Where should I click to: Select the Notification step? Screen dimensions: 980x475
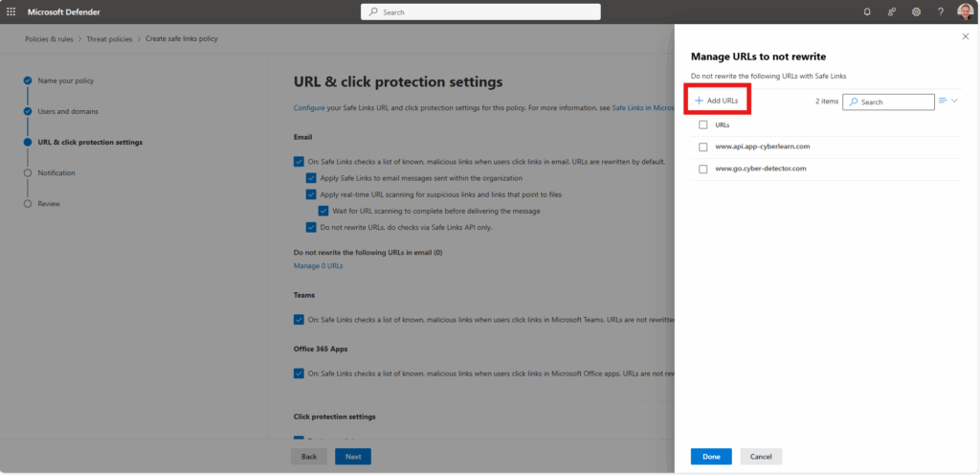tap(56, 172)
